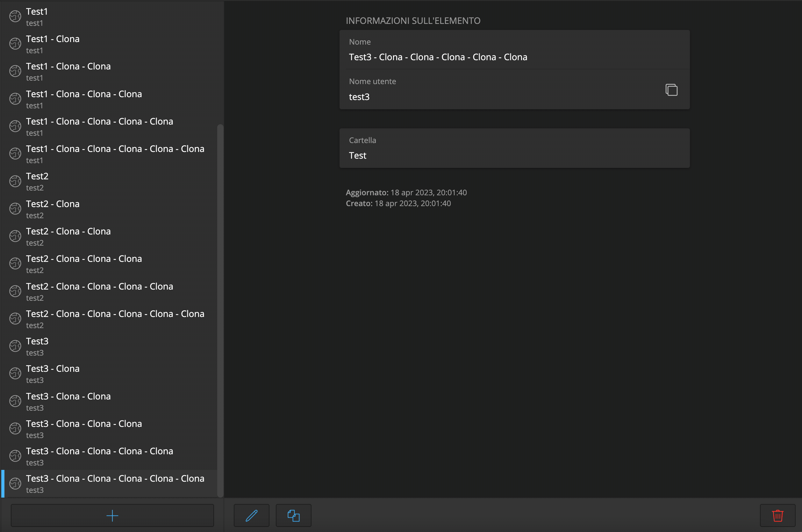Select the Test1 - Clona - Clona - Clona entry
Image resolution: width=802 pixels, height=532 pixels.
tap(102, 98)
